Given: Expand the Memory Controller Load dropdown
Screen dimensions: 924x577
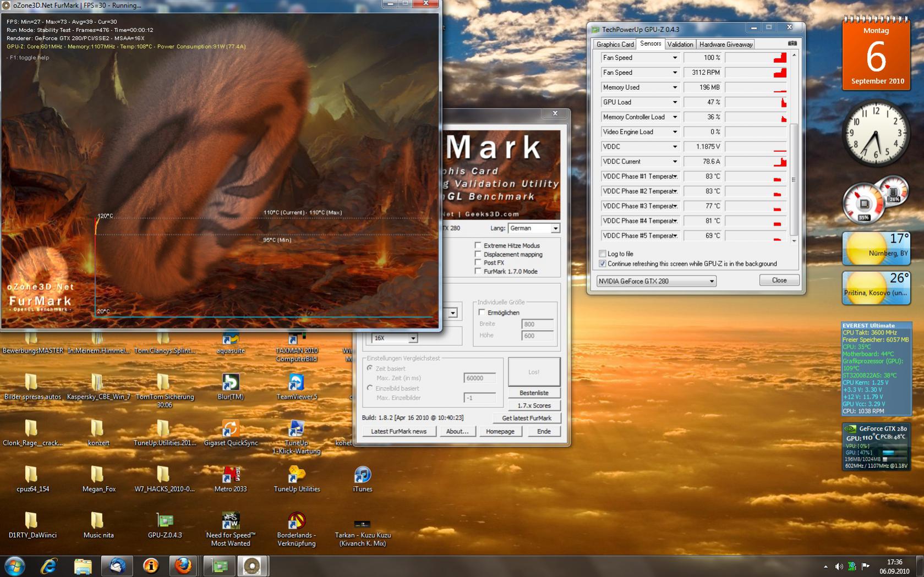Looking at the screenshot, I should pos(675,117).
